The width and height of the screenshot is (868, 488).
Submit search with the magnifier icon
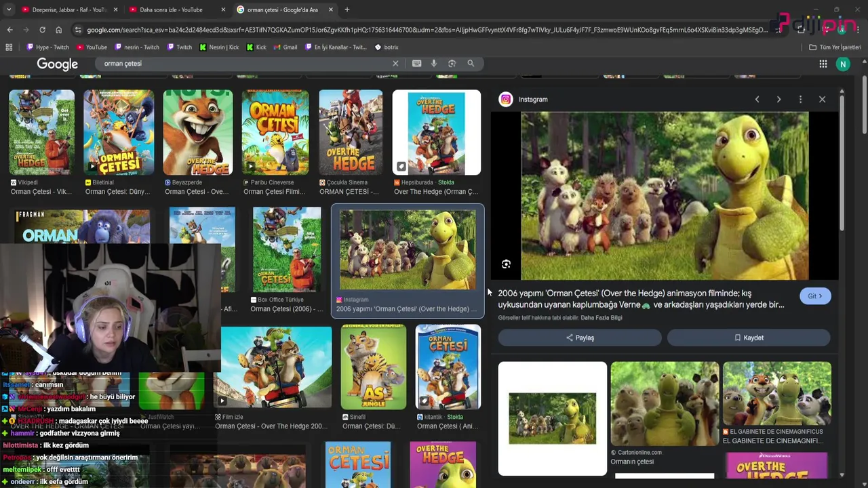(471, 63)
